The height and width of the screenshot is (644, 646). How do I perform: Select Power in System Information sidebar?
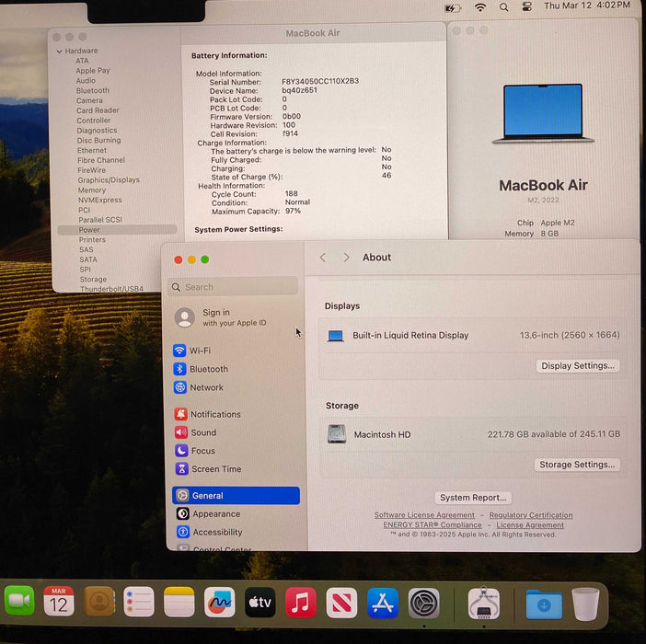pyautogui.click(x=118, y=230)
